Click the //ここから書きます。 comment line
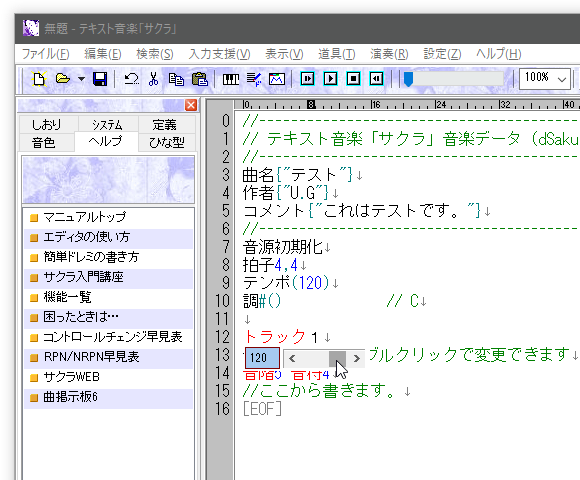Screen dimensions: 580x480 tap(326, 391)
